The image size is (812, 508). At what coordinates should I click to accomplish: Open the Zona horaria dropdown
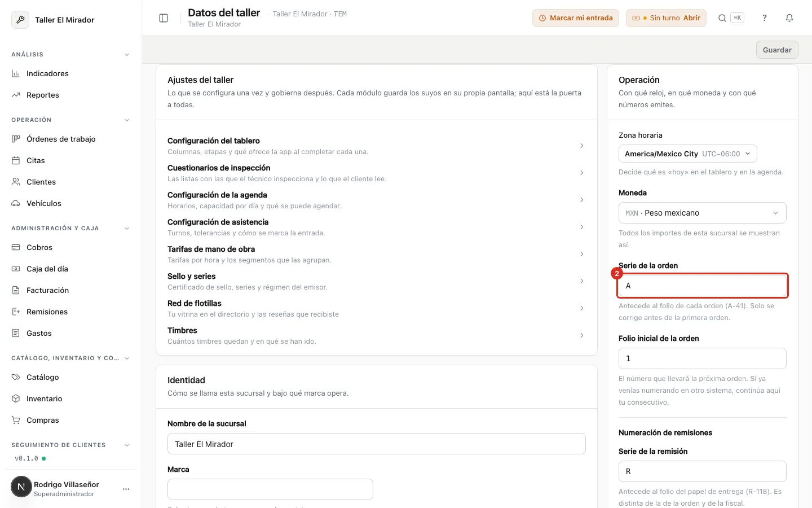click(687, 154)
